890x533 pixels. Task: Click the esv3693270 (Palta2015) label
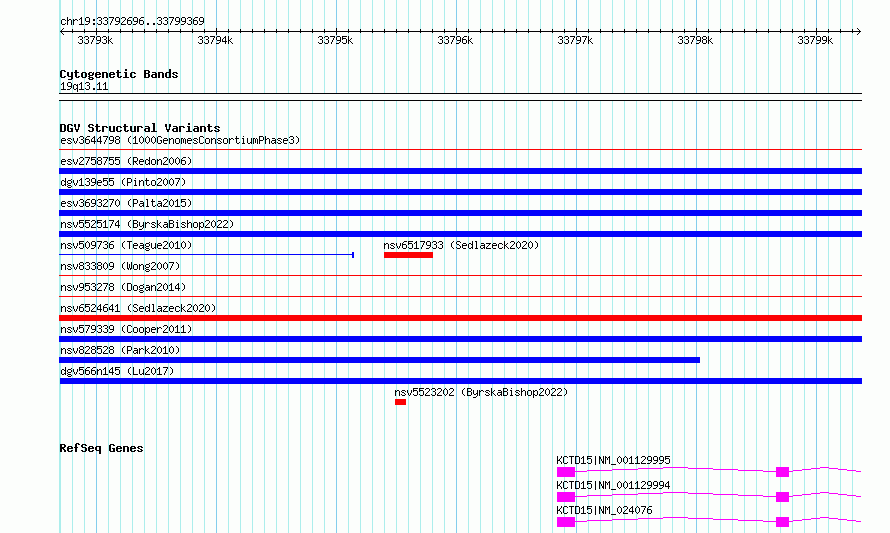point(126,203)
